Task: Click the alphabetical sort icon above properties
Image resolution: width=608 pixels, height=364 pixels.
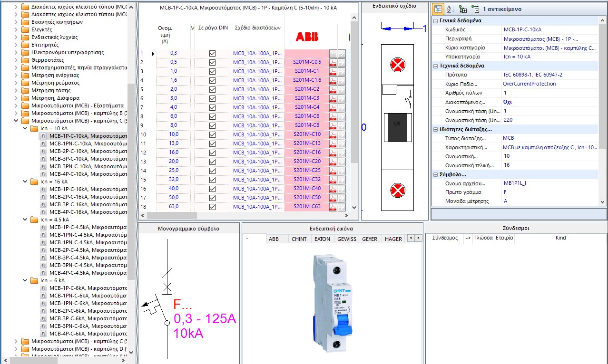Action: click(x=450, y=9)
